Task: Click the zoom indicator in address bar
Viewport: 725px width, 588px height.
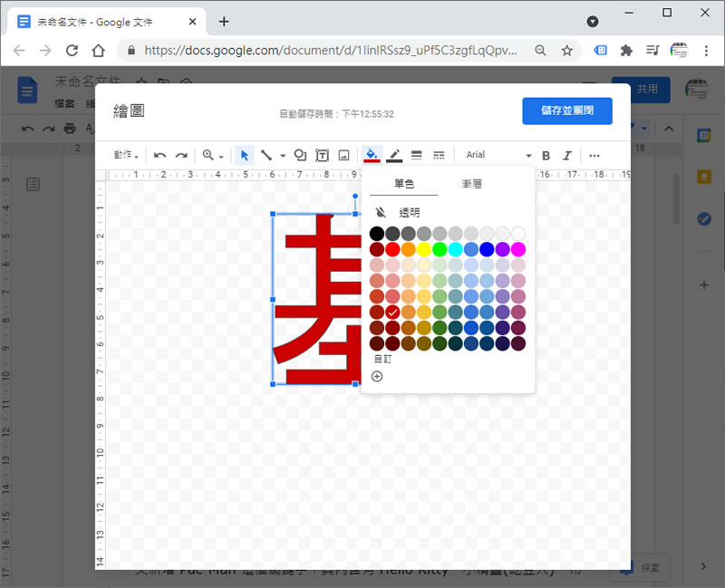Action: (x=540, y=50)
